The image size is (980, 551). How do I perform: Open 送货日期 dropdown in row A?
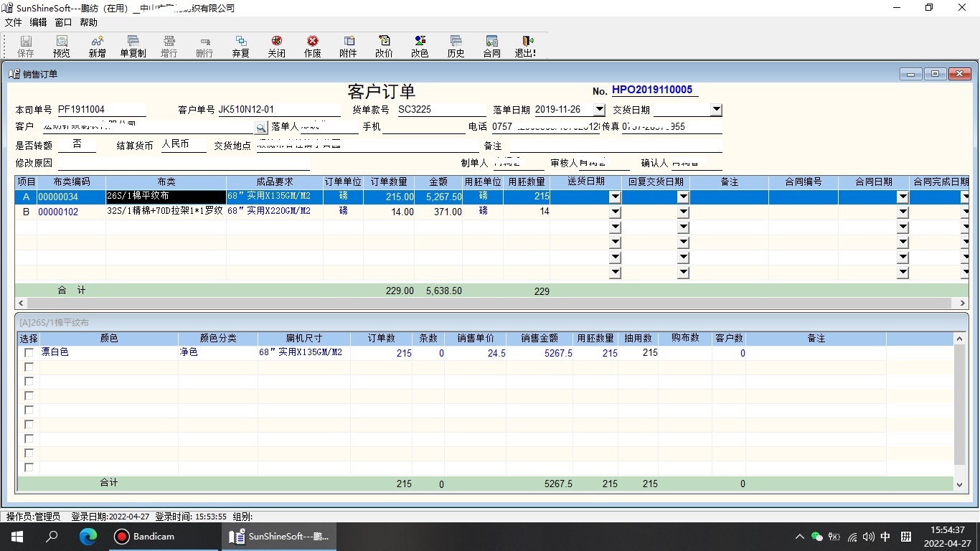coord(615,197)
